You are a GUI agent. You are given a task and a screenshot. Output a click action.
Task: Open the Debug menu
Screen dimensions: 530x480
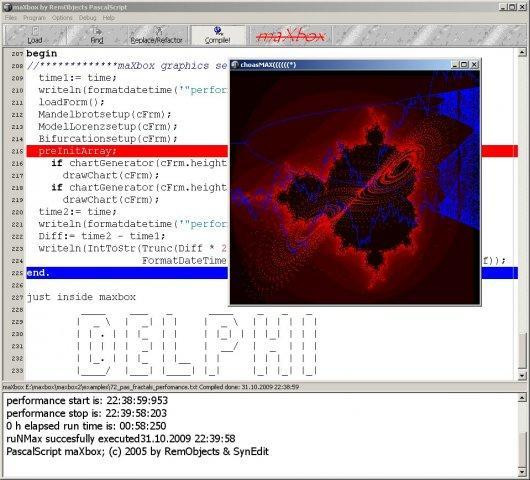[x=88, y=18]
